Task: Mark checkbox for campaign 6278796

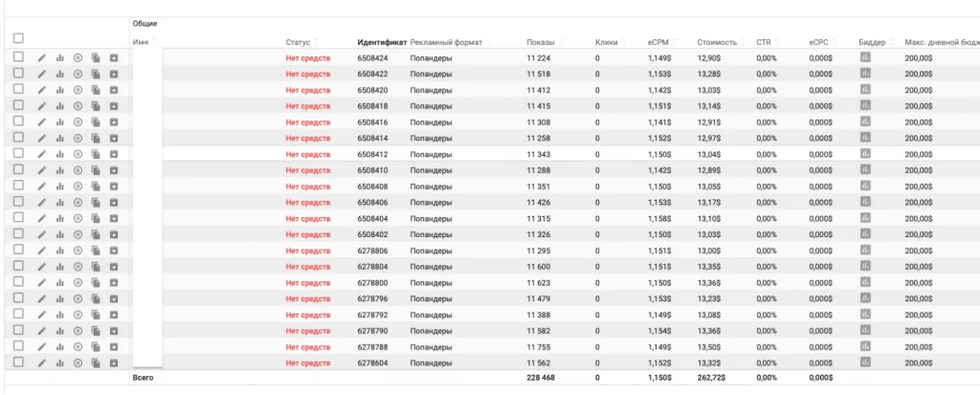Action: 19,297
